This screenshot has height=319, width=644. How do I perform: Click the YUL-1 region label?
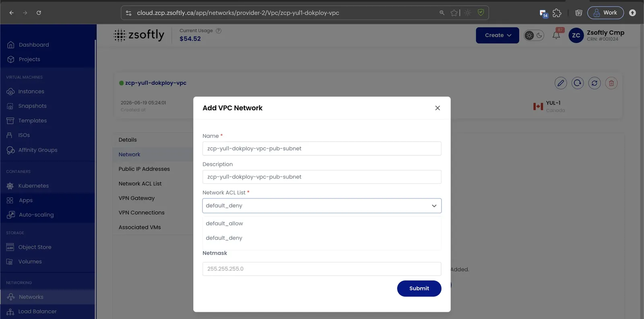click(553, 103)
